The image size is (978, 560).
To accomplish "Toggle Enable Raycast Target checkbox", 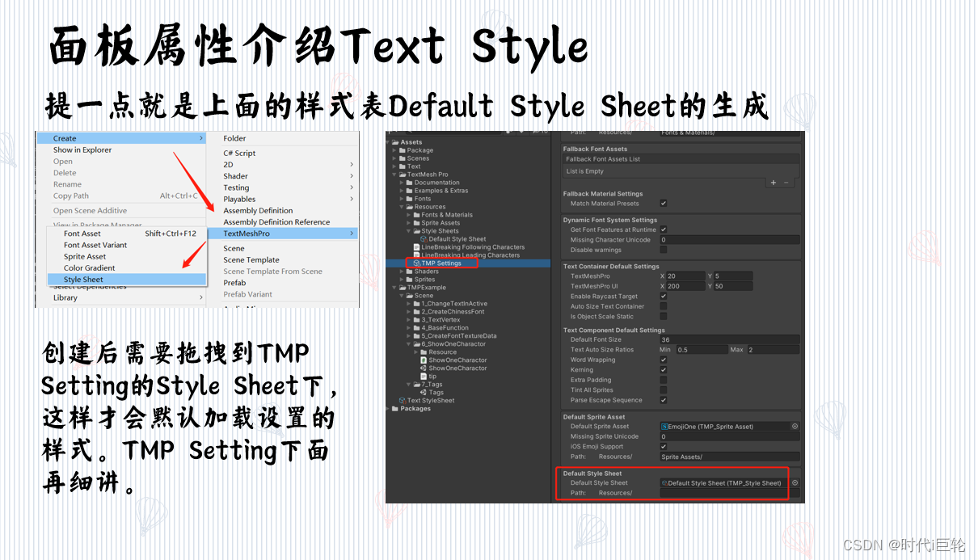I will (664, 296).
